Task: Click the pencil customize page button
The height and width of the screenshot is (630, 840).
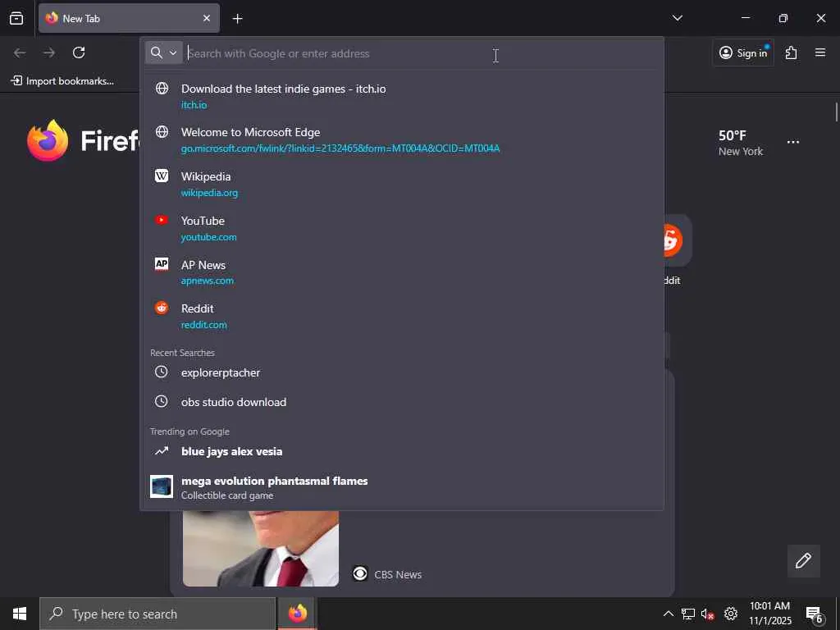Action: [x=803, y=561]
